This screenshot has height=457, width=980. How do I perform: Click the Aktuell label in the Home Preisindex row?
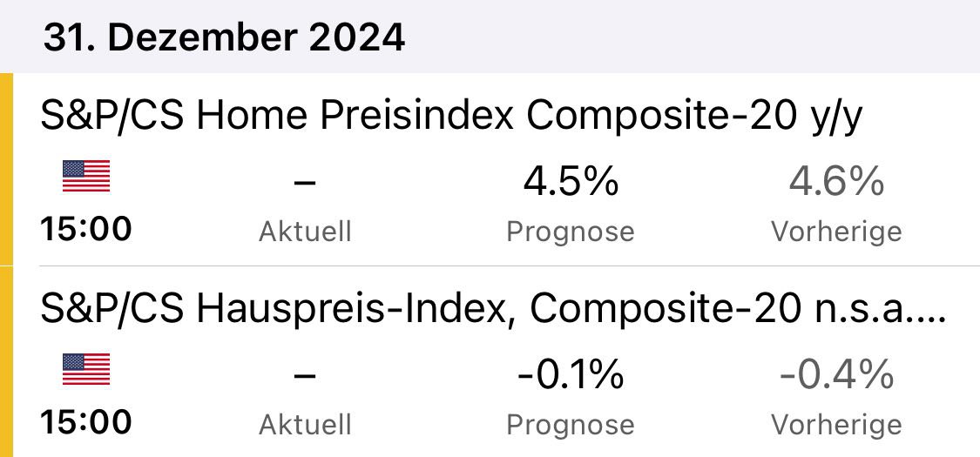click(x=305, y=232)
